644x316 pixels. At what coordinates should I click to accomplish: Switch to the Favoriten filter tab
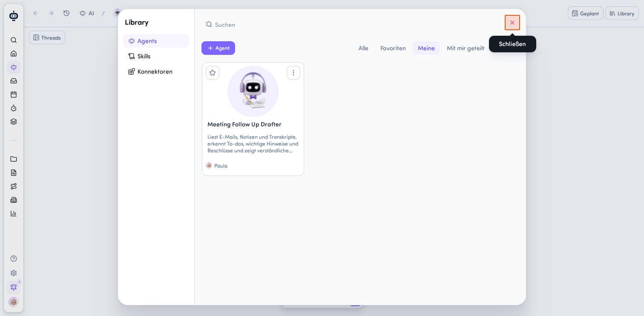point(393,48)
